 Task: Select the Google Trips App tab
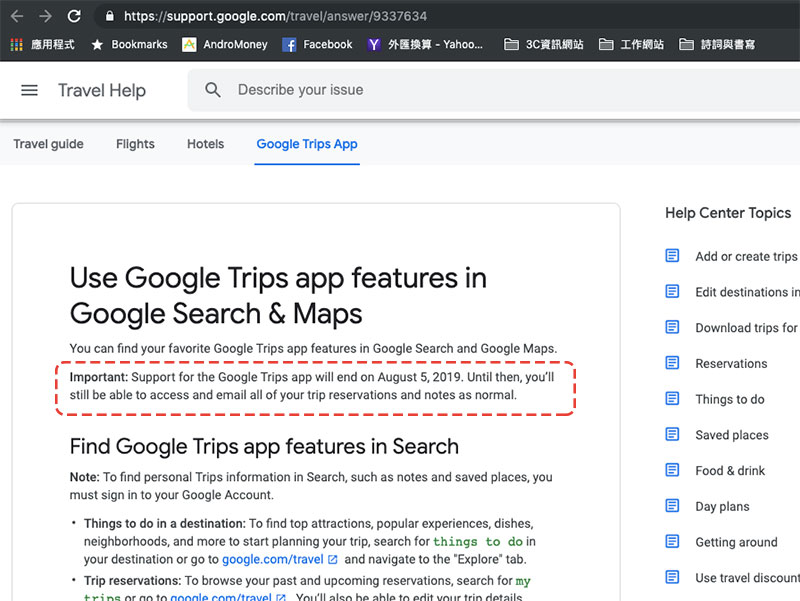pyautogui.click(x=307, y=144)
